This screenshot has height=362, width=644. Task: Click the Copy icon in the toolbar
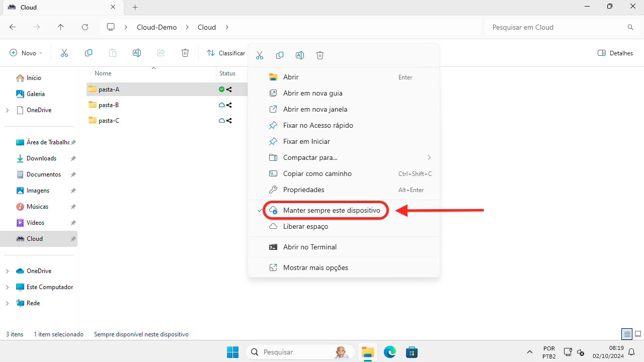[89, 53]
